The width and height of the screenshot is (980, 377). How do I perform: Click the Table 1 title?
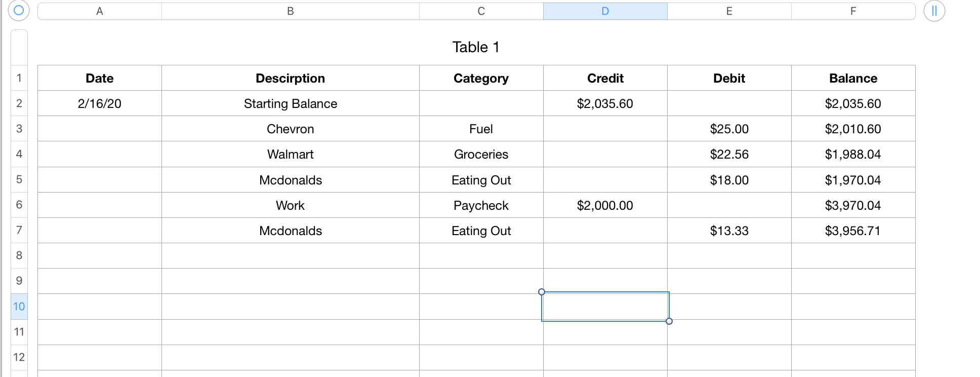point(476,47)
